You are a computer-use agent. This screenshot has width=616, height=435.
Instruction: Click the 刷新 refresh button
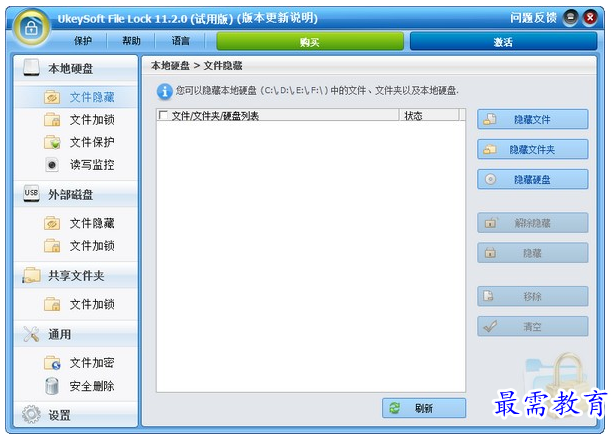coord(424,408)
